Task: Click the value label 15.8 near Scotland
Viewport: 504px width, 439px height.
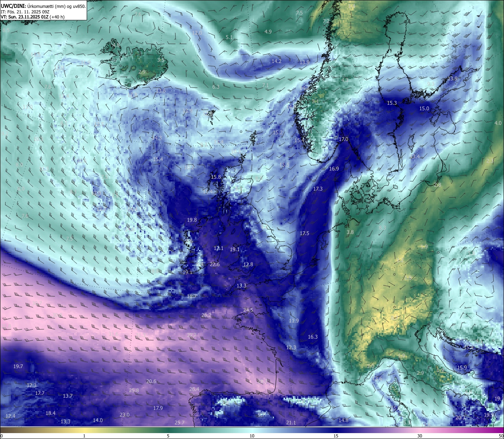Action: (216, 177)
